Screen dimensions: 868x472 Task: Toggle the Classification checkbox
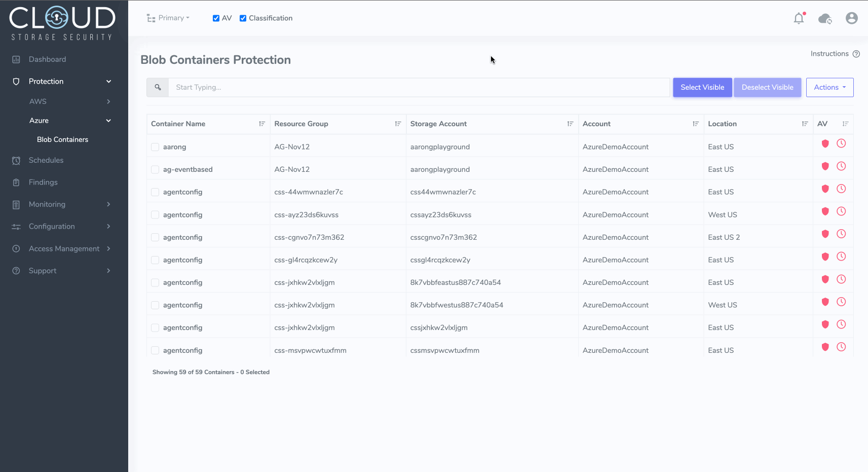click(243, 18)
